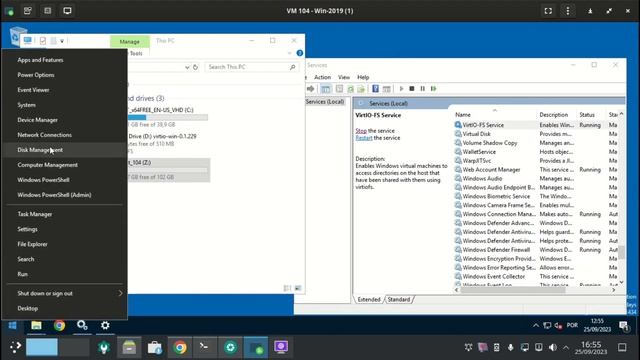
Task: Click the Services gears icon in guest taskbar
Action: [x=82, y=325]
